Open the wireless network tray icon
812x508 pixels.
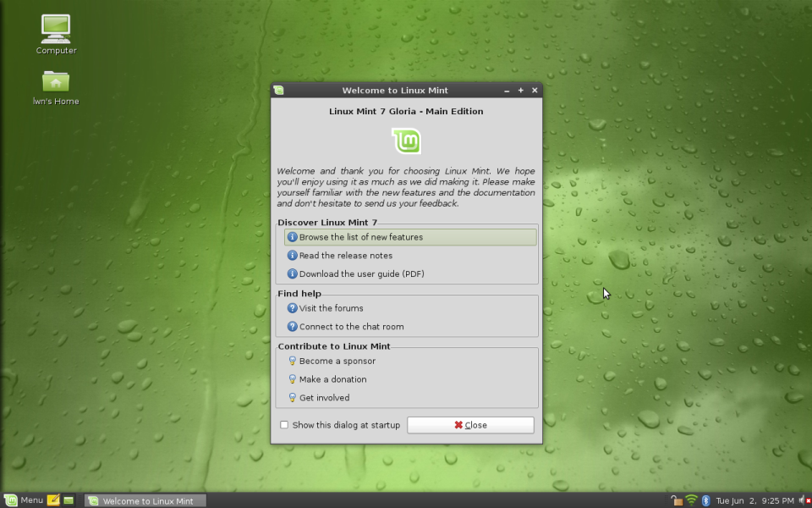pyautogui.click(x=691, y=500)
